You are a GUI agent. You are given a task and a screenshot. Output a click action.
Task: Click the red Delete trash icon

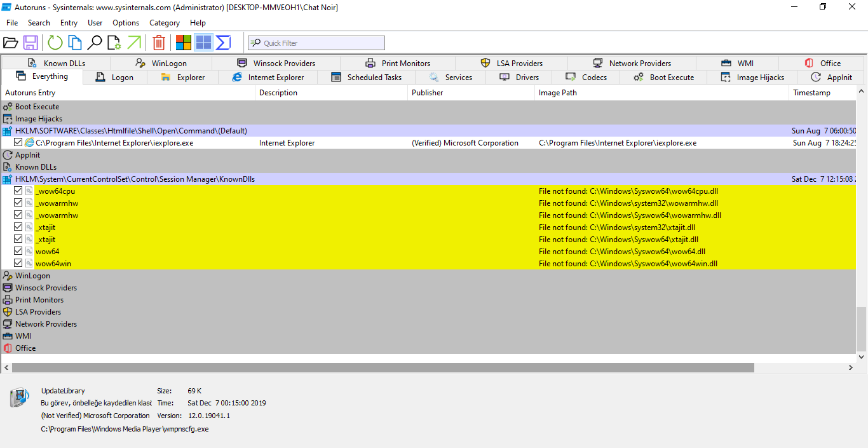pos(159,43)
